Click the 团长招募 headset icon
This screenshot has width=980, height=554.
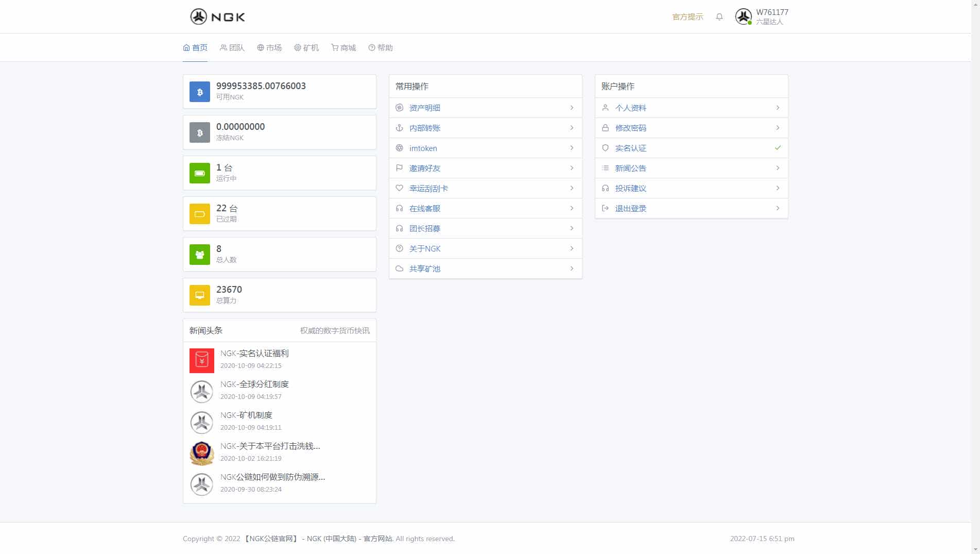pos(399,228)
